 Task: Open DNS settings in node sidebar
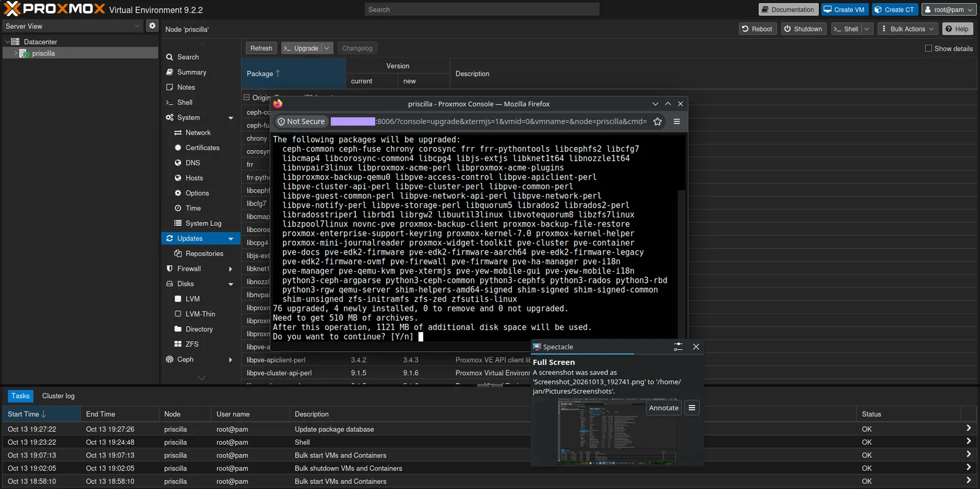[x=192, y=163]
